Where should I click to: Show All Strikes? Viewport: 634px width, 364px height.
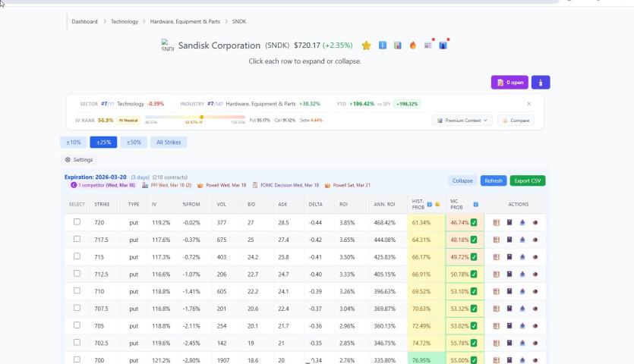[169, 143]
